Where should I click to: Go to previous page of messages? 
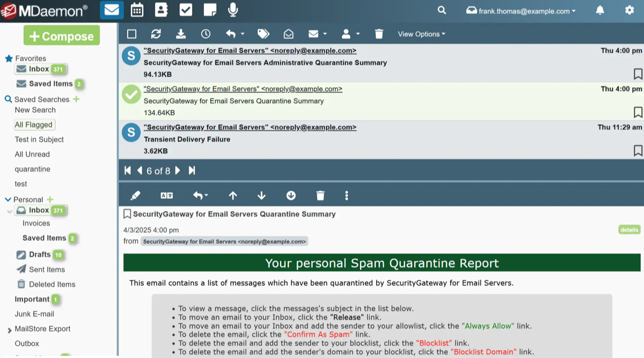click(140, 170)
